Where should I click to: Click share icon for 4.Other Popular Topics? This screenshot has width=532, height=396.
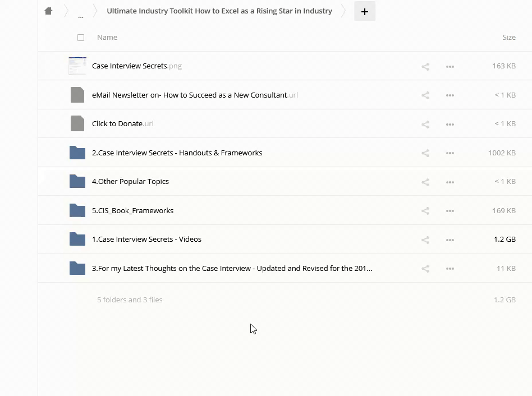pyautogui.click(x=425, y=182)
